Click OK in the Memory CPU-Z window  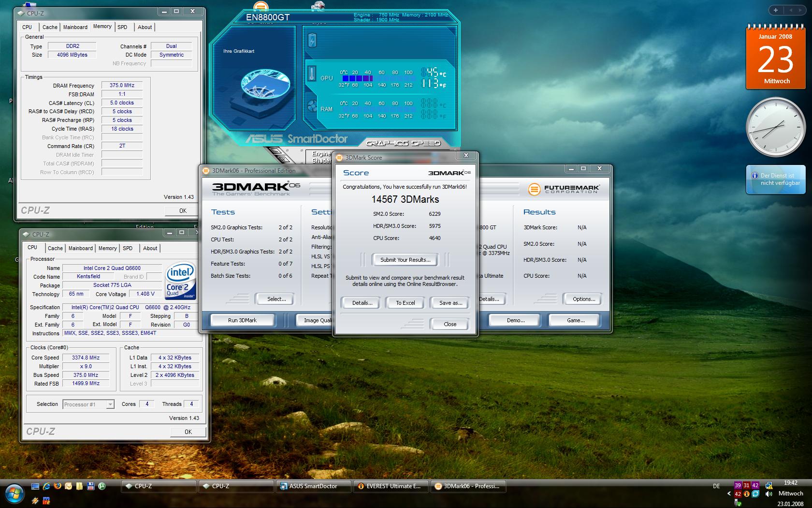pyautogui.click(x=183, y=211)
